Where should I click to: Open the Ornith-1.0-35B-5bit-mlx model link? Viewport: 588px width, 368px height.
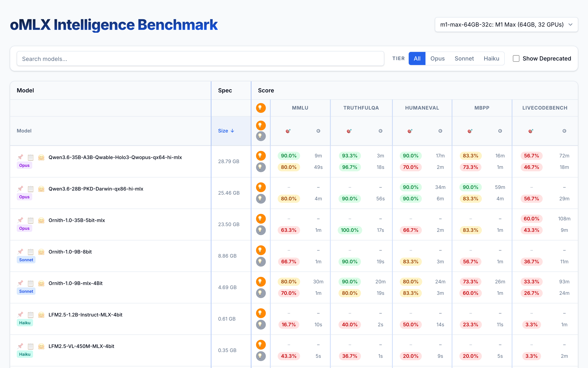[77, 220]
